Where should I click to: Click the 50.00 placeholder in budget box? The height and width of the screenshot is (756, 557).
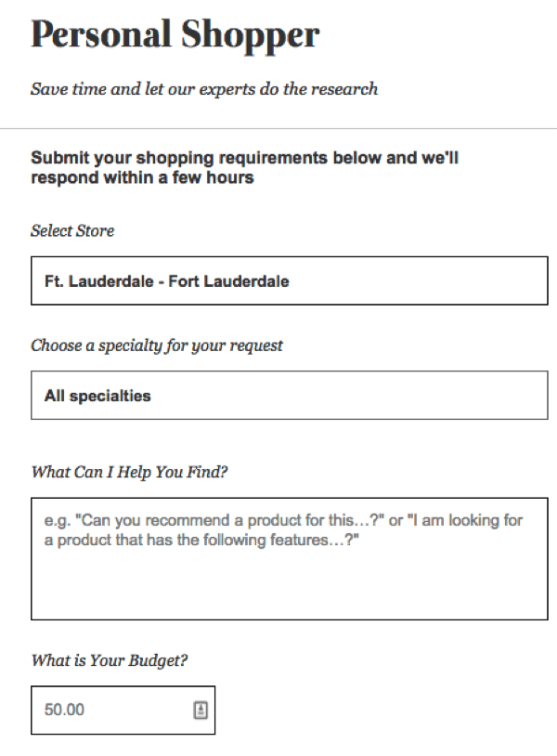coord(64,710)
